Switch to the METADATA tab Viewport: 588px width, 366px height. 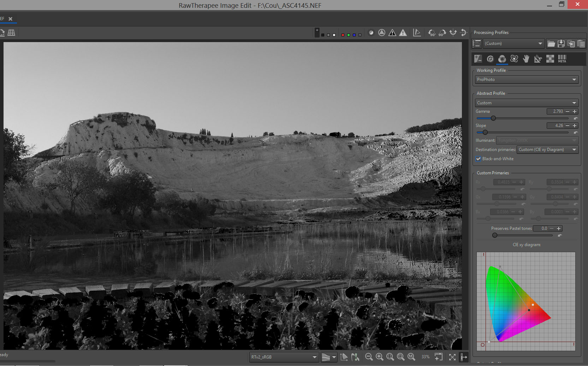(x=562, y=59)
